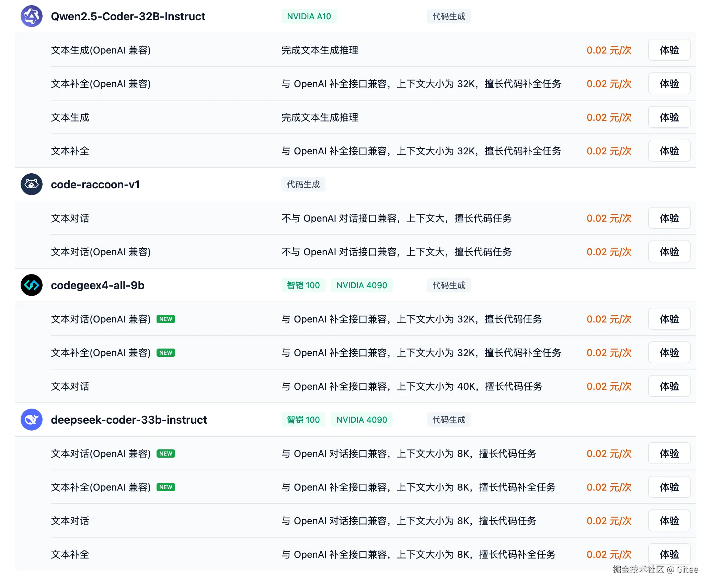
Task: Click the Qwen2.5-Coder-32B-Instruct model logo icon
Action: (31, 16)
